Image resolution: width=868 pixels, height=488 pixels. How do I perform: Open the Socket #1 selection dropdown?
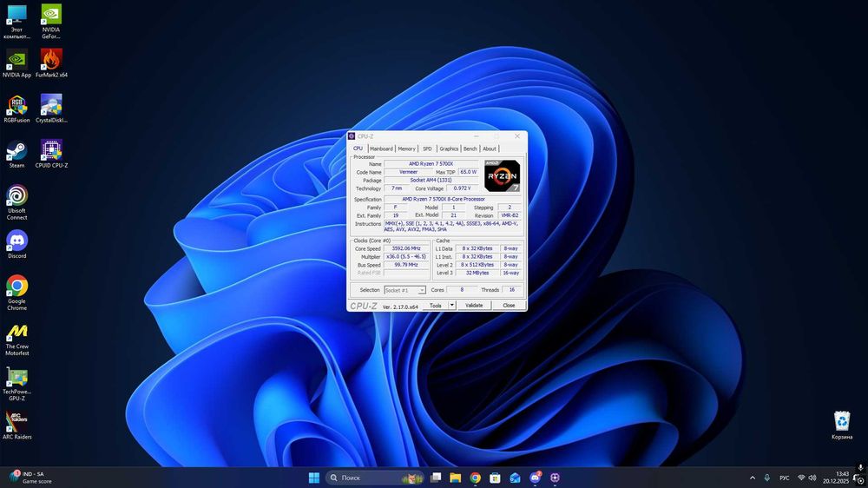(x=404, y=290)
